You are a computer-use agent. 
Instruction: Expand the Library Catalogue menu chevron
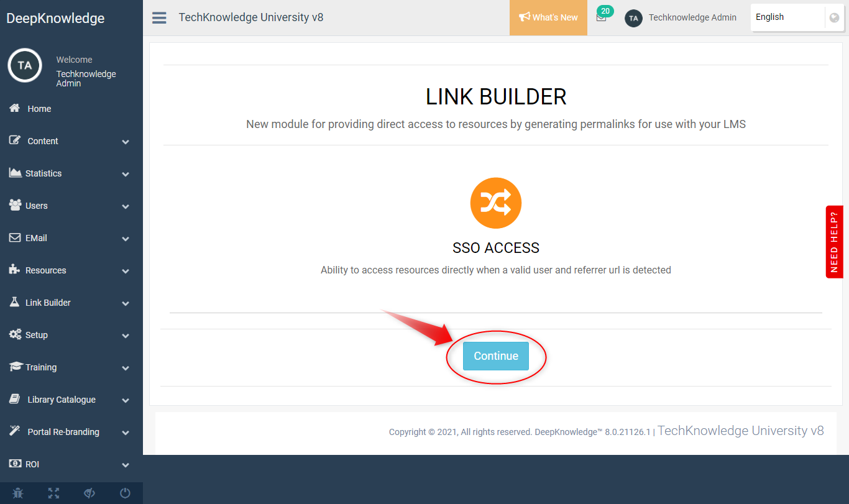126,400
